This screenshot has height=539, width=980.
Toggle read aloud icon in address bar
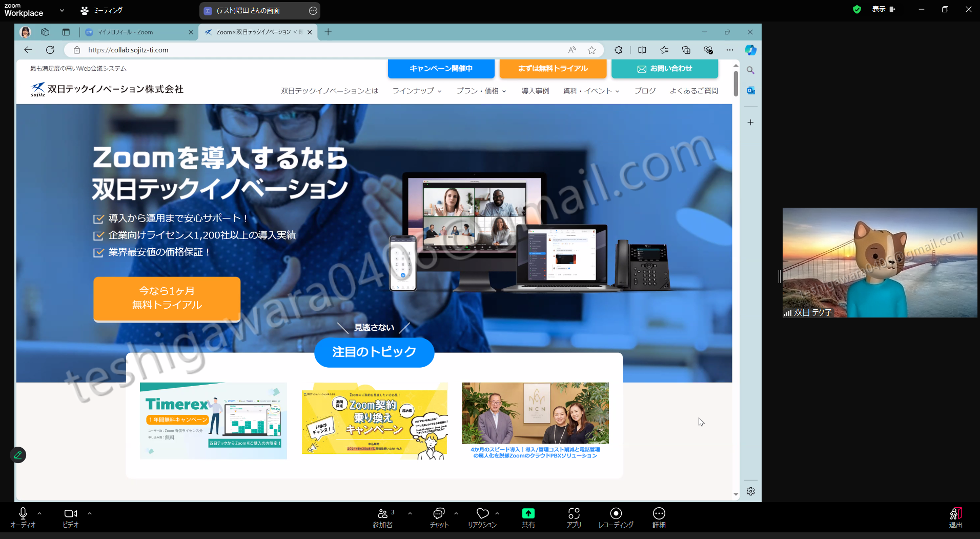pos(572,50)
